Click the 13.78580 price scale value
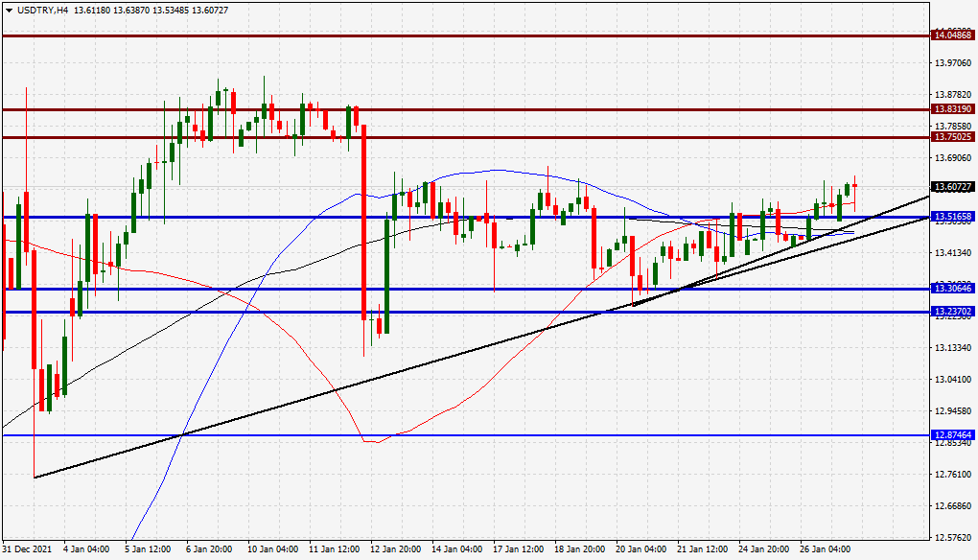The width and height of the screenshot is (978, 560). click(x=953, y=127)
